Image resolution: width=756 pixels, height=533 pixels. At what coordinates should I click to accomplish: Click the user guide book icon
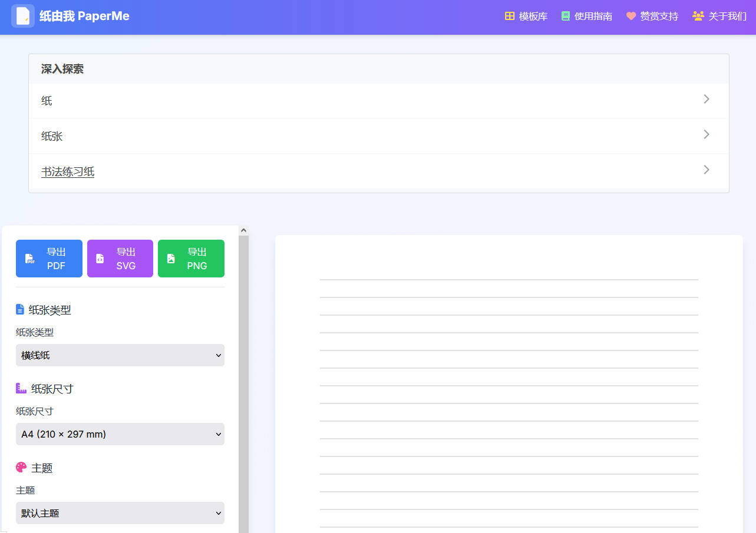566,16
